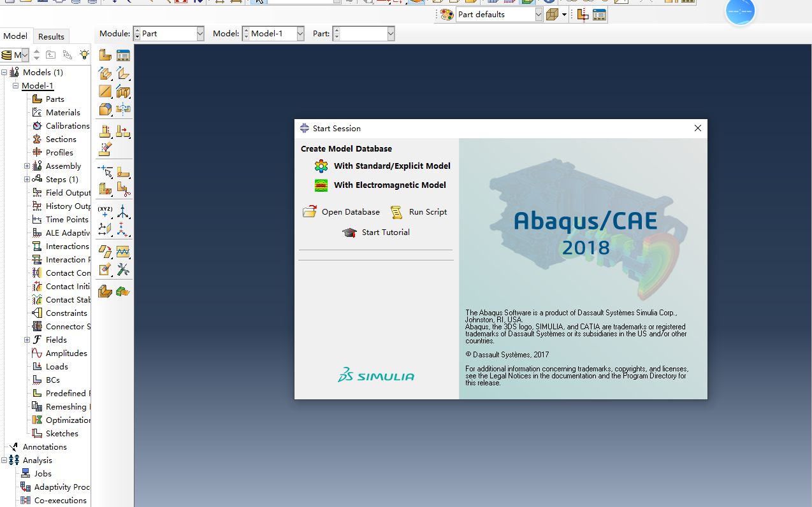Select Parts in the model tree
Image resolution: width=812 pixels, height=507 pixels.
click(55, 99)
